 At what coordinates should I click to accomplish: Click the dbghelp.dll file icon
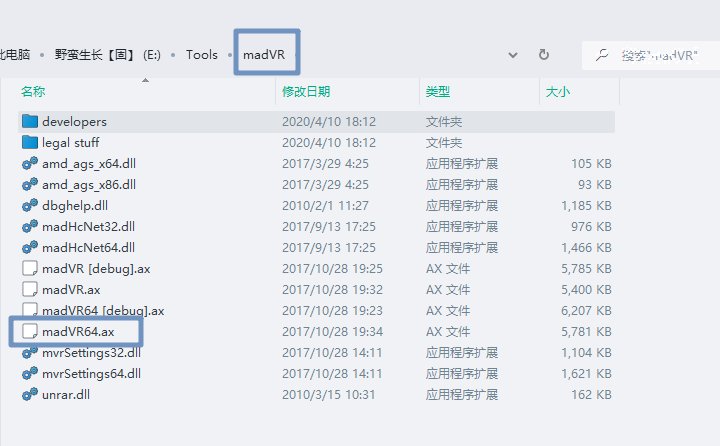coord(30,205)
